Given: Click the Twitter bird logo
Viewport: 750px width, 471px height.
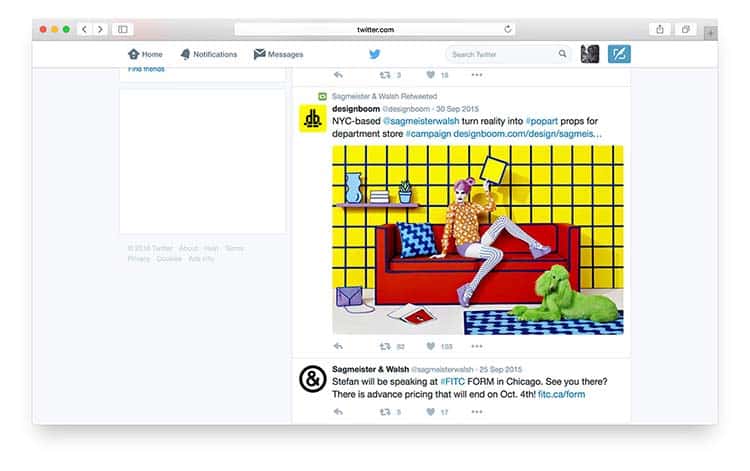Looking at the screenshot, I should click(x=375, y=54).
